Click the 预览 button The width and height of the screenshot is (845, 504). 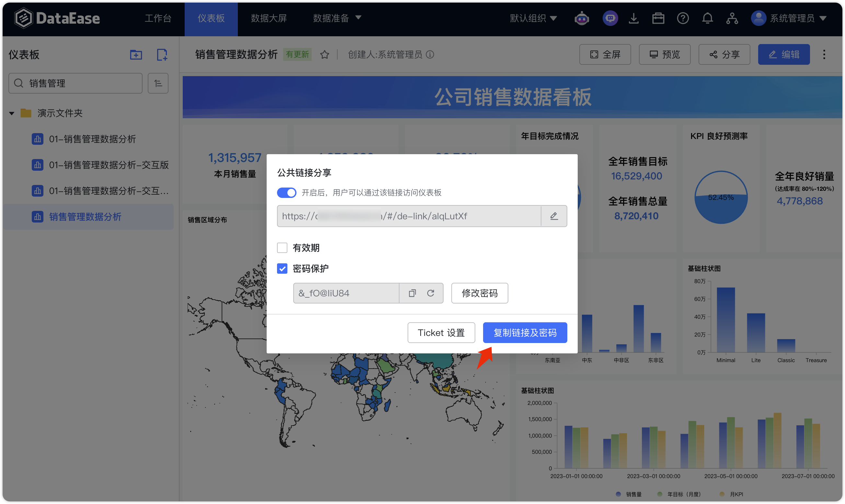pos(665,54)
